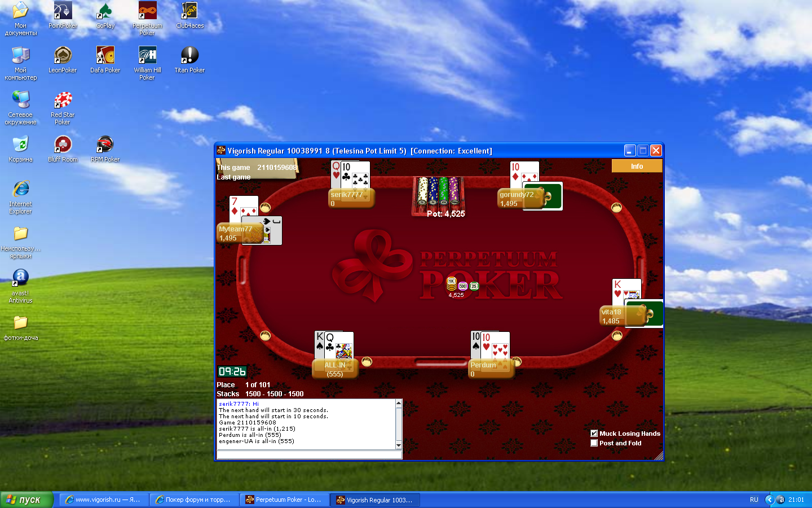This screenshot has width=812, height=508.
Task: Select the Vigorish Regular taskbar button
Action: coord(375,500)
